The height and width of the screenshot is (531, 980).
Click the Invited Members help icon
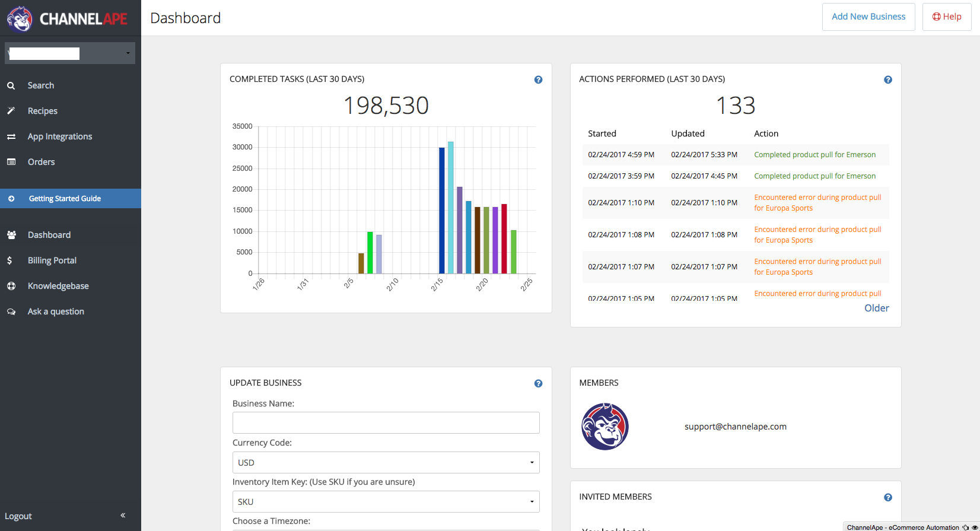[887, 497]
